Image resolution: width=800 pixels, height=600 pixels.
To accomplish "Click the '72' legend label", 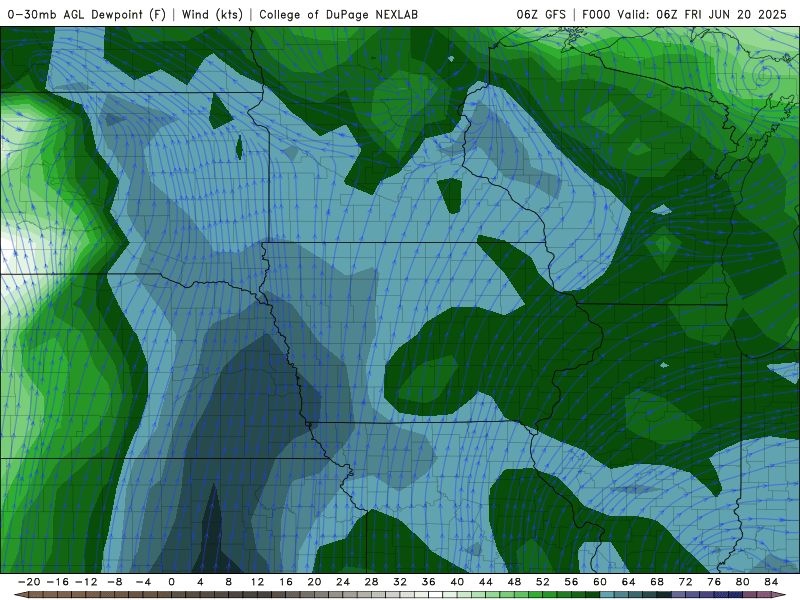I will 686,582.
